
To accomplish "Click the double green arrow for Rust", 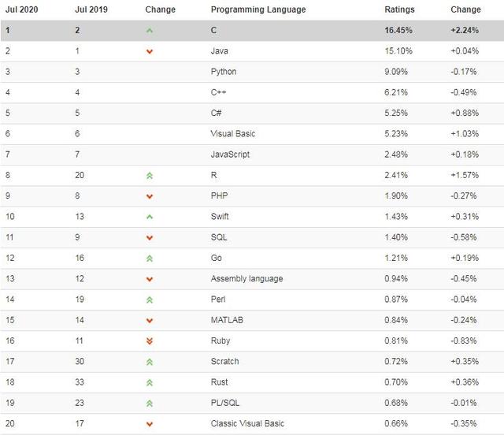I will (x=150, y=382).
